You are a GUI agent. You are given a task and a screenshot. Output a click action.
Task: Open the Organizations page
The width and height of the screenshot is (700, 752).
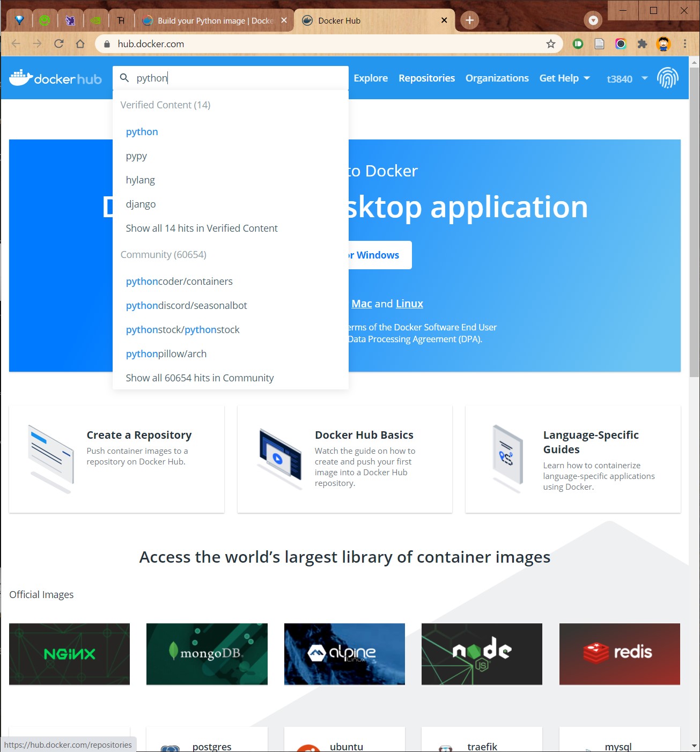tap(497, 78)
